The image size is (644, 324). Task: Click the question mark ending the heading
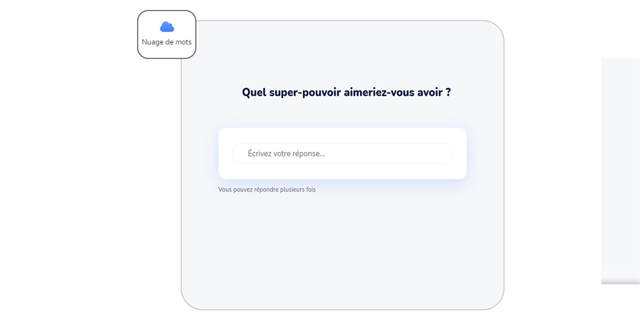(x=448, y=92)
